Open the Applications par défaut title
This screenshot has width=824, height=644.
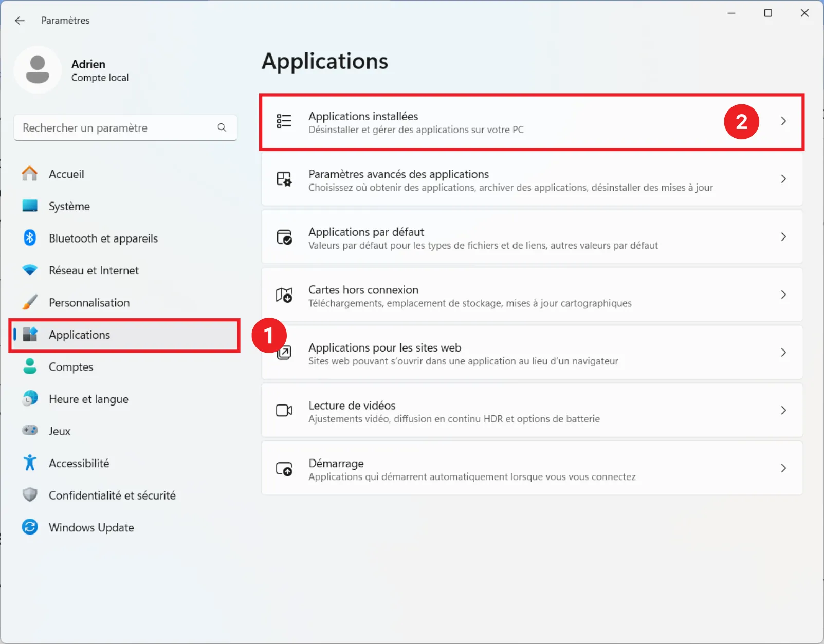[366, 232]
